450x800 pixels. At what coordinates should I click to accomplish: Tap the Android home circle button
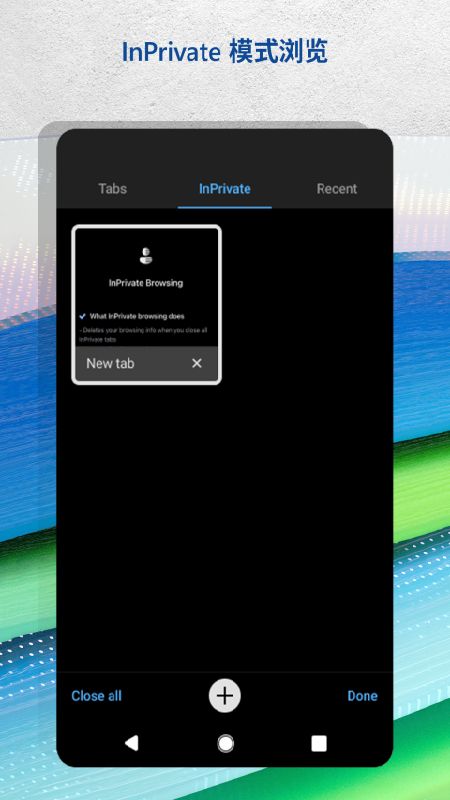tap(226, 743)
